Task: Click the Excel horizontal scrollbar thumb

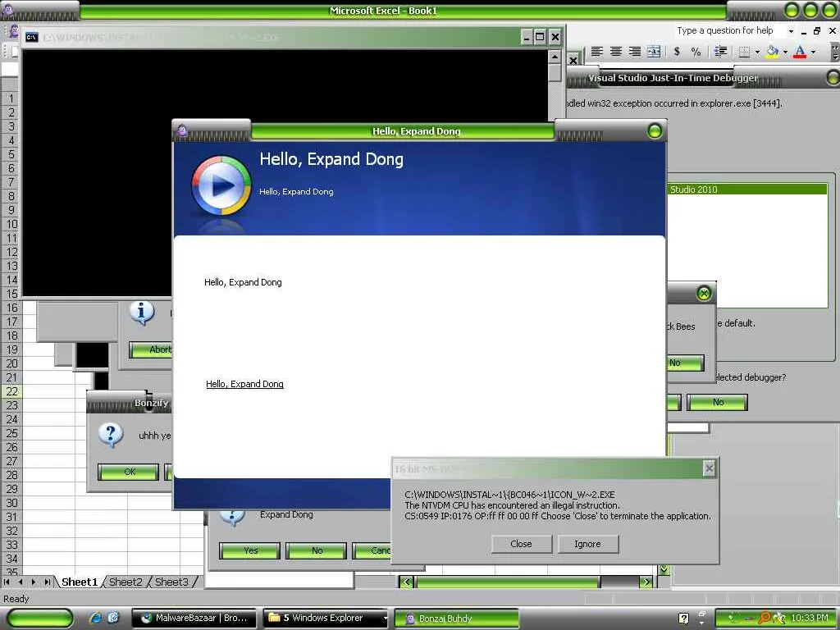Action: coord(507,582)
